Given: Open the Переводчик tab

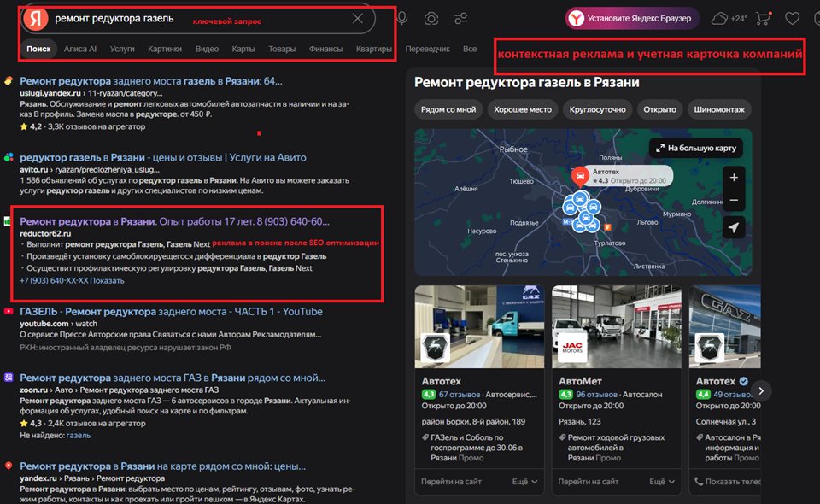Looking at the screenshot, I should (x=427, y=49).
